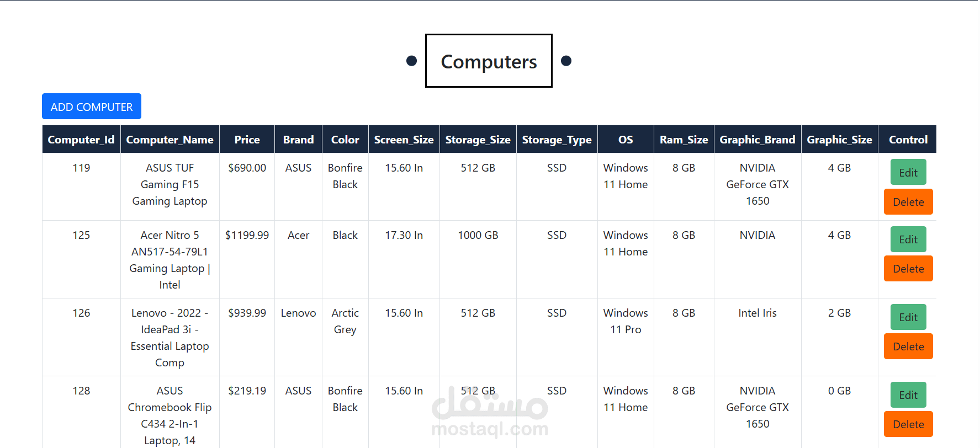This screenshot has width=980, height=448.
Task: Edit the ASUS Chromebook Flip row
Action: point(908,395)
